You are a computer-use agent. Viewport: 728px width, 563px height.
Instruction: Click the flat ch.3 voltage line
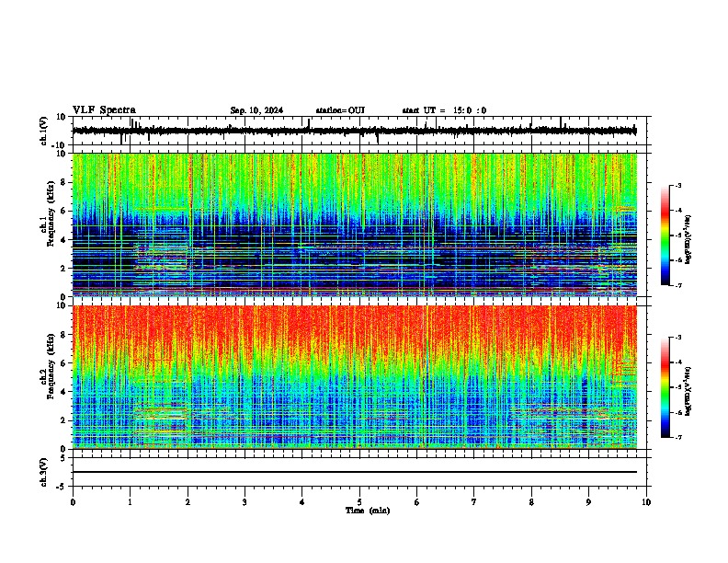[355, 472]
